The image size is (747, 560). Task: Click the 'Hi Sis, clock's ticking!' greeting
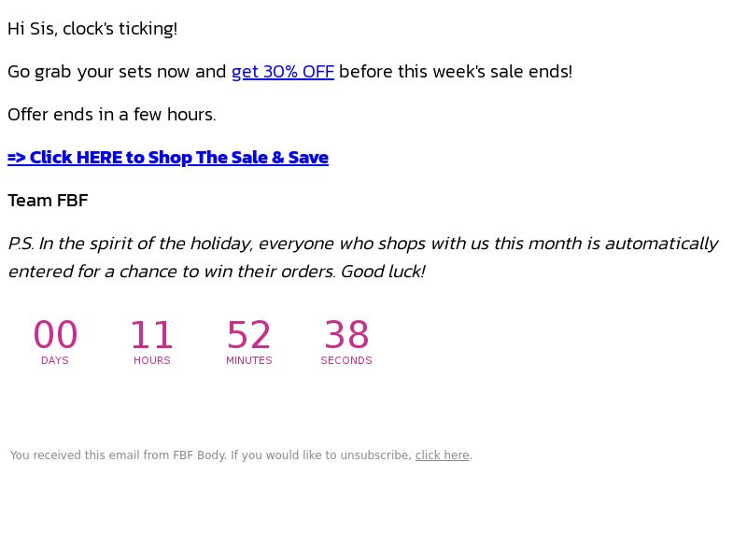[x=92, y=29]
